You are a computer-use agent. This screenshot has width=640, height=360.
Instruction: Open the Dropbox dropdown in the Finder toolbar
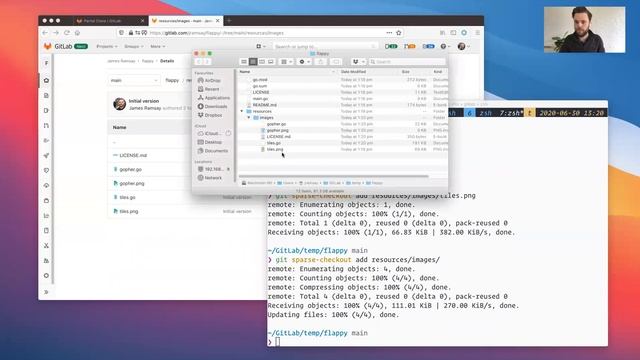coord(358,62)
